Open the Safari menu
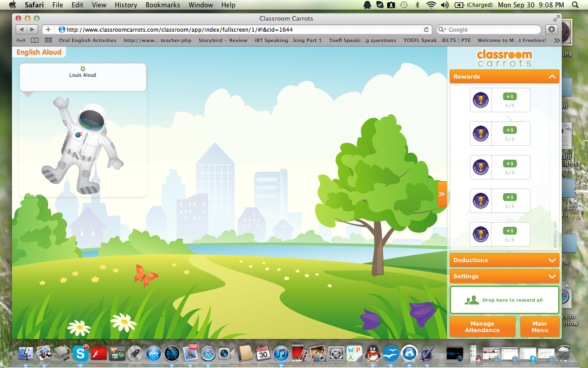The image size is (588, 368). point(34,5)
